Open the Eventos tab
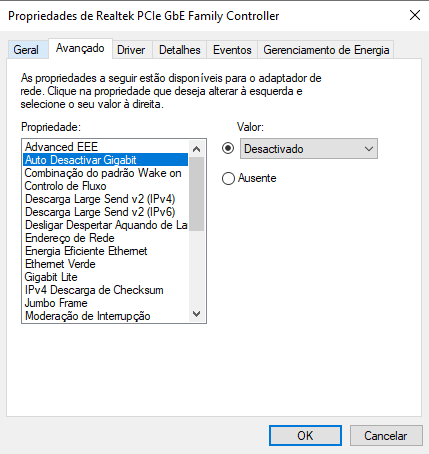Image resolution: width=429 pixels, height=454 pixels. click(x=232, y=50)
